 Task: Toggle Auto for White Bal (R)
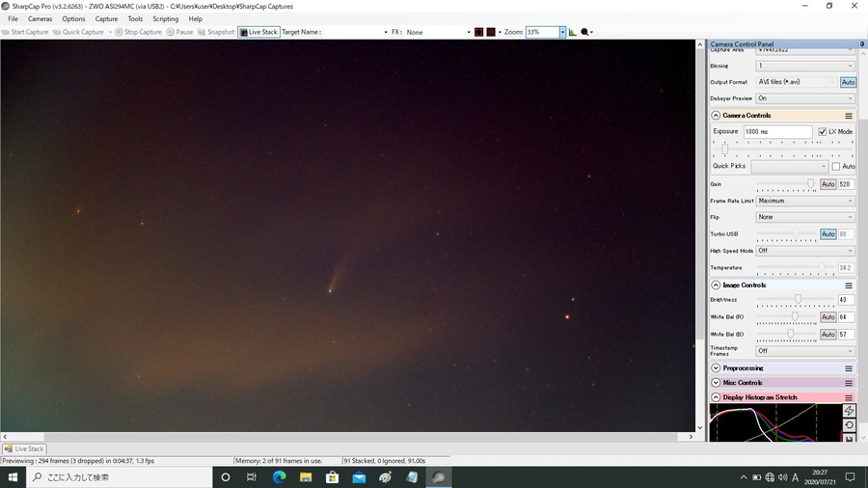(x=828, y=317)
